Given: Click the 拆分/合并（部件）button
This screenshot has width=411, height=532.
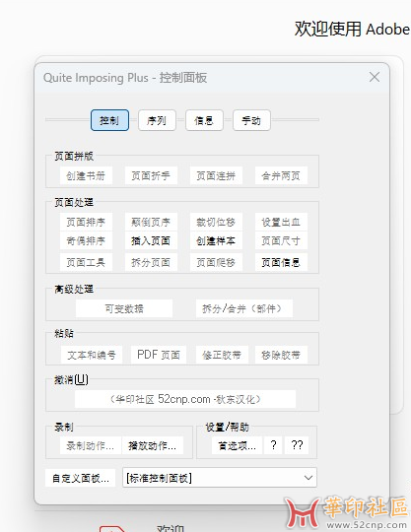Looking at the screenshot, I should pos(244,308).
